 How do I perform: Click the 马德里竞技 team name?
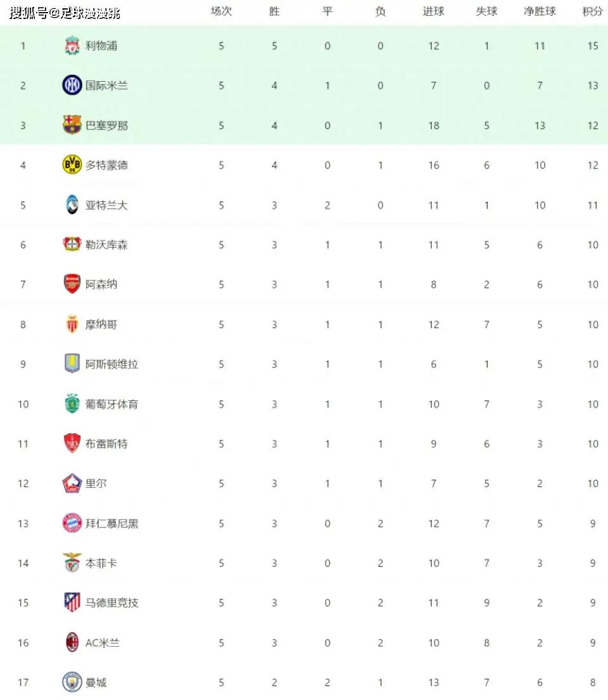click(112, 602)
